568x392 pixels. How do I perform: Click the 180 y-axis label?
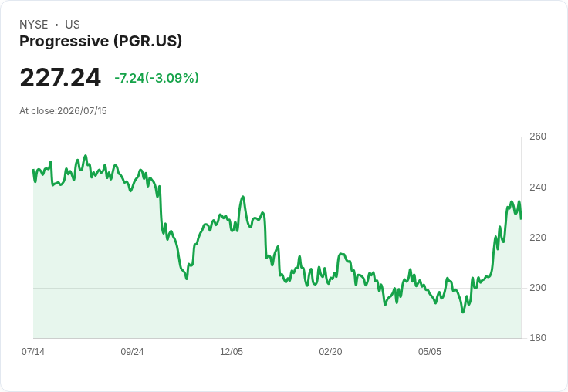click(x=538, y=338)
